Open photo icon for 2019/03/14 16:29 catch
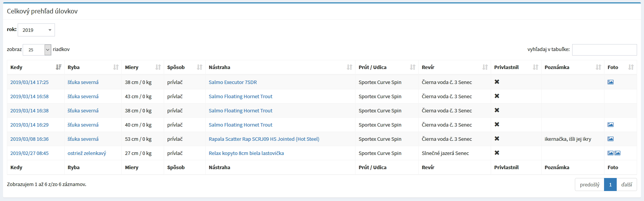644x201 pixels. 610,125
